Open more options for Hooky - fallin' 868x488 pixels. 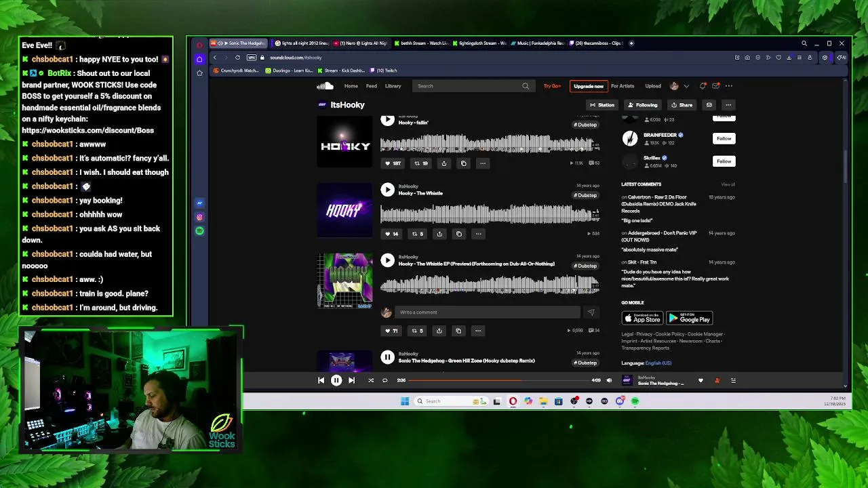483,163
